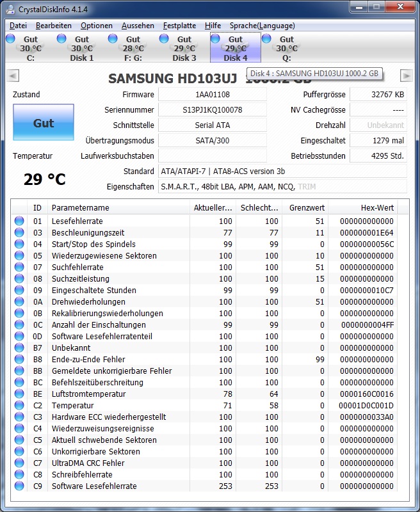Screen dimensions: 420x512
Task: Click status icon for Befehlszeitüberschreitung row
Action: pos(19,382)
